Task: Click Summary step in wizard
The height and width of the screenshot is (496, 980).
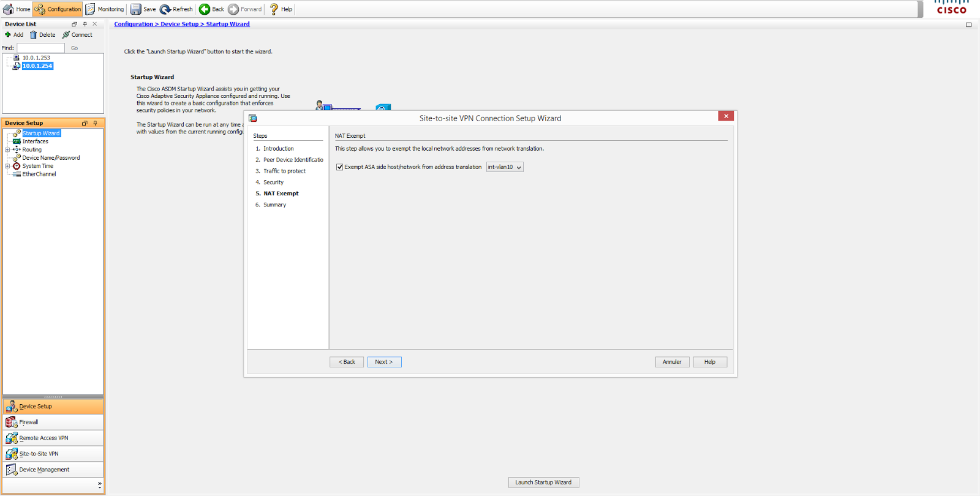Action: 274,205
